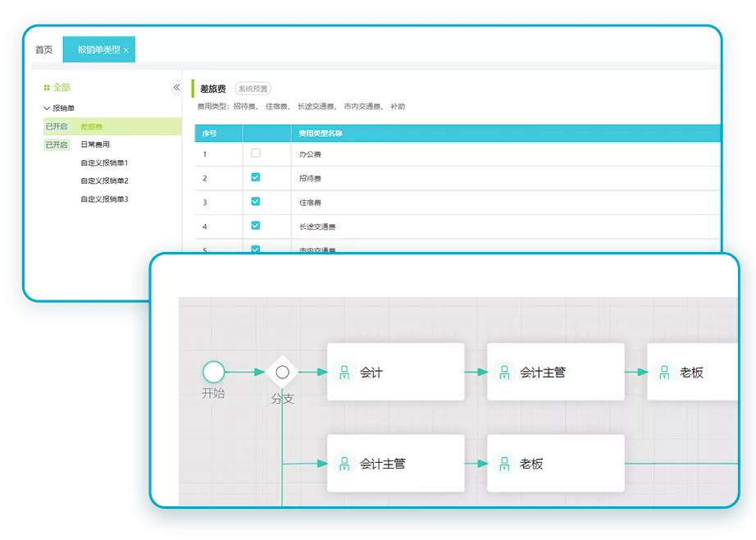Click the 系统预置 tag label
Image resolution: width=756 pixels, height=540 pixels.
pos(253,89)
